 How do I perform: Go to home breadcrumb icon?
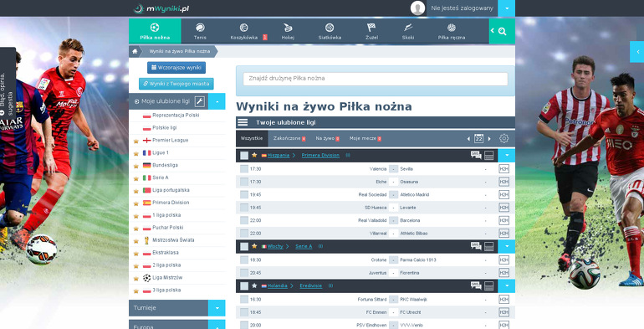point(135,51)
